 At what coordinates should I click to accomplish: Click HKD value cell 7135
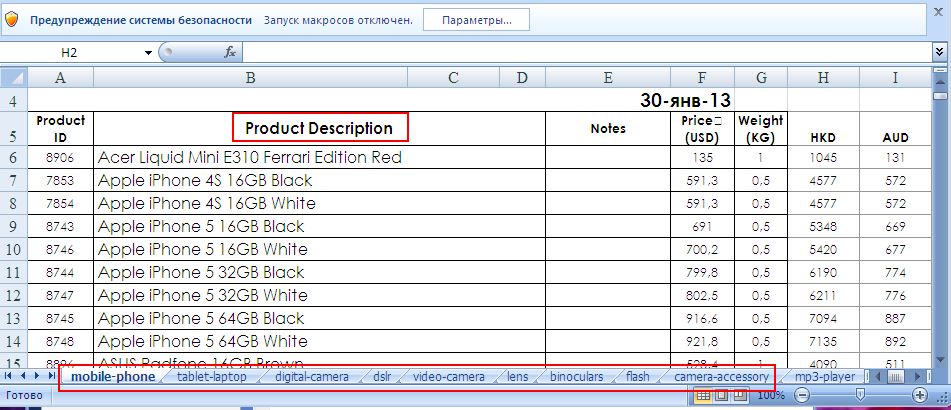tap(823, 341)
